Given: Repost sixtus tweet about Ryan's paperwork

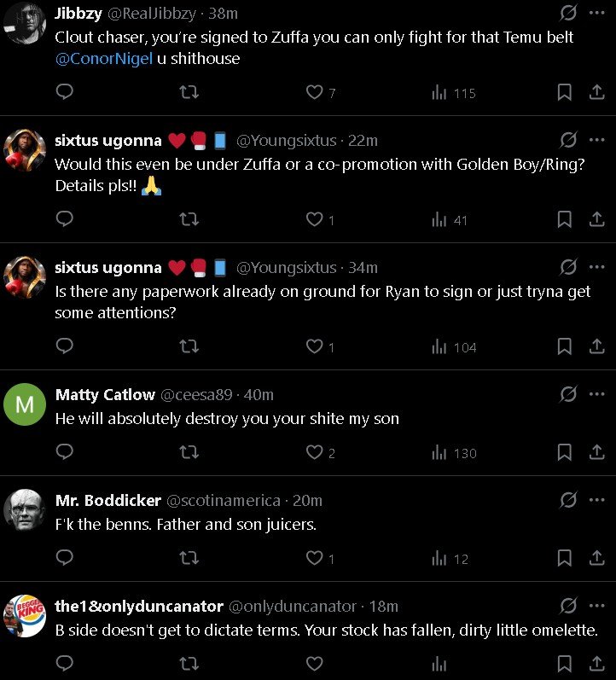Looking at the screenshot, I should coord(189,346).
